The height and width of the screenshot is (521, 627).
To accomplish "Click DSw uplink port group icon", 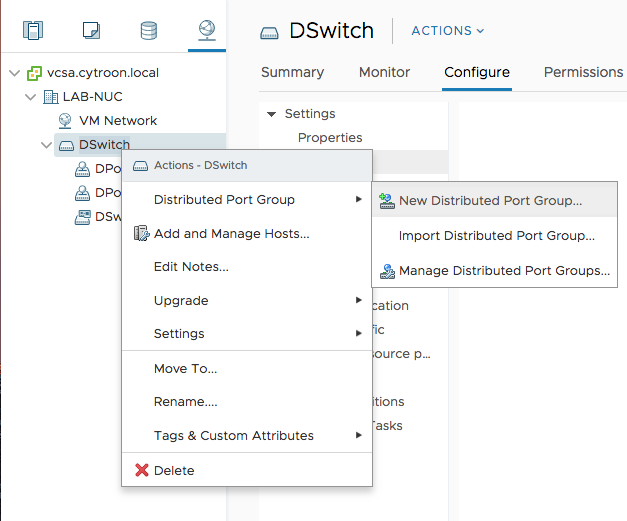I will (82, 217).
